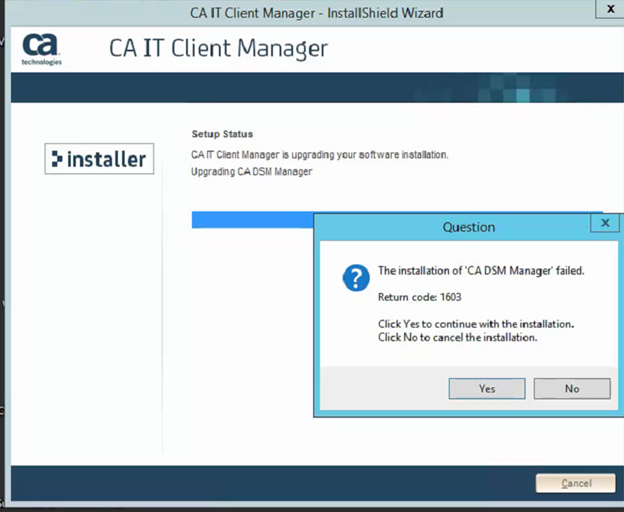Image resolution: width=624 pixels, height=512 pixels.
Task: Click the 'Return code: 1603' text
Action: [x=419, y=297]
